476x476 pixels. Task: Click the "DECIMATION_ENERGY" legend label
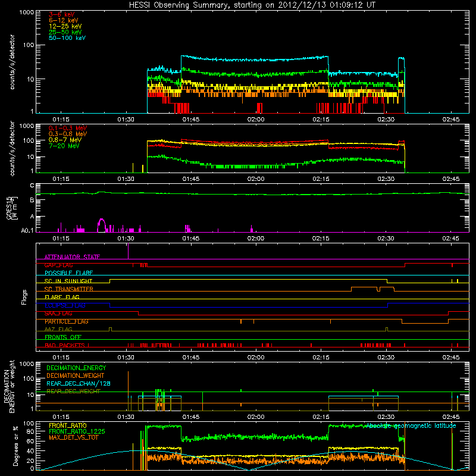pyautogui.click(x=76, y=368)
